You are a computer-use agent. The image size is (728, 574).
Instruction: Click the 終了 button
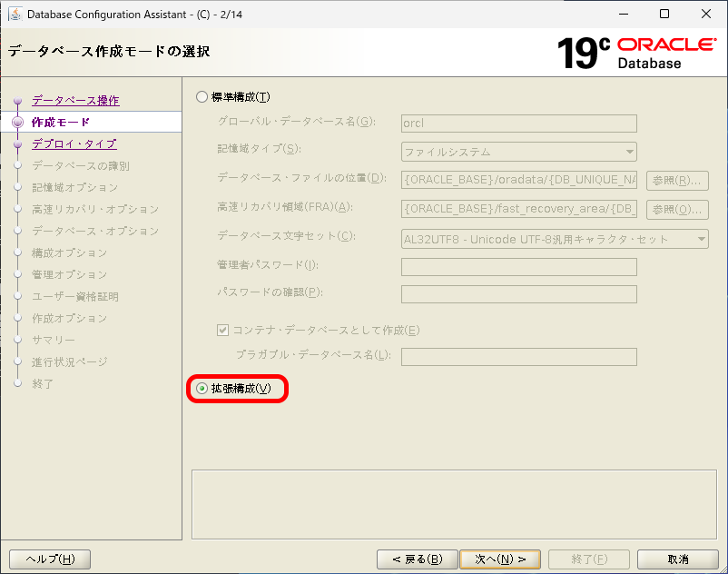coord(588,559)
